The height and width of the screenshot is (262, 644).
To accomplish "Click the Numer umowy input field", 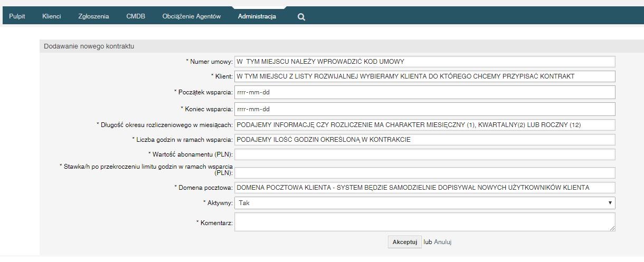I will (x=424, y=62).
